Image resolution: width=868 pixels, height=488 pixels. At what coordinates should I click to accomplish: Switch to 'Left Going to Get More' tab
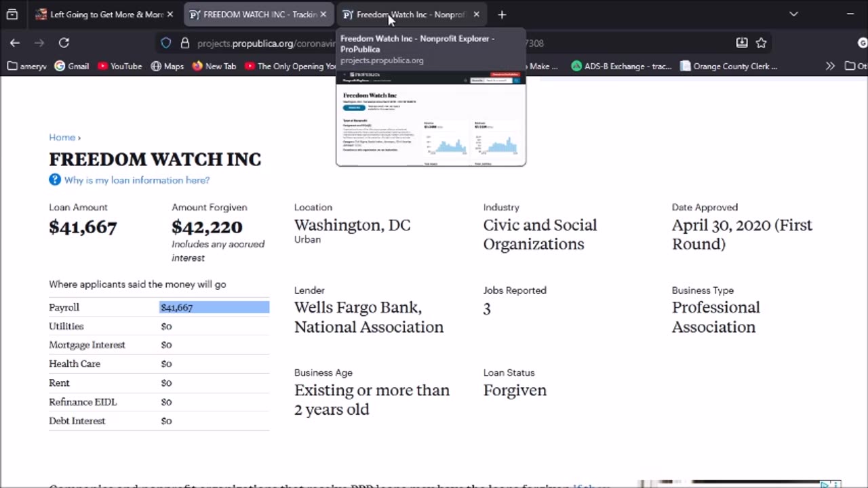[104, 14]
